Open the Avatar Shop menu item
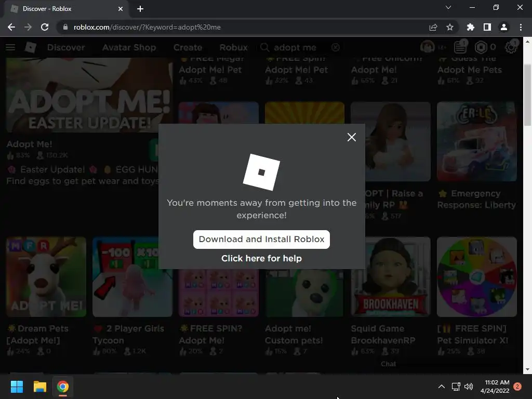Screen dimensions: 532x399 (129, 47)
